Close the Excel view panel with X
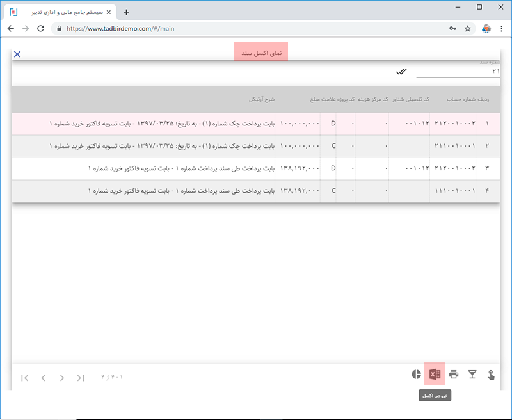 pyautogui.click(x=17, y=54)
